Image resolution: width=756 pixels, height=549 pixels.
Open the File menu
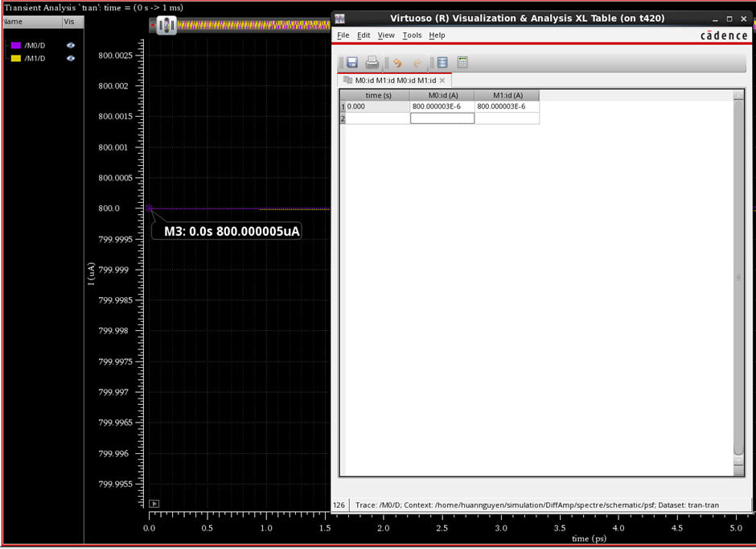(x=343, y=35)
